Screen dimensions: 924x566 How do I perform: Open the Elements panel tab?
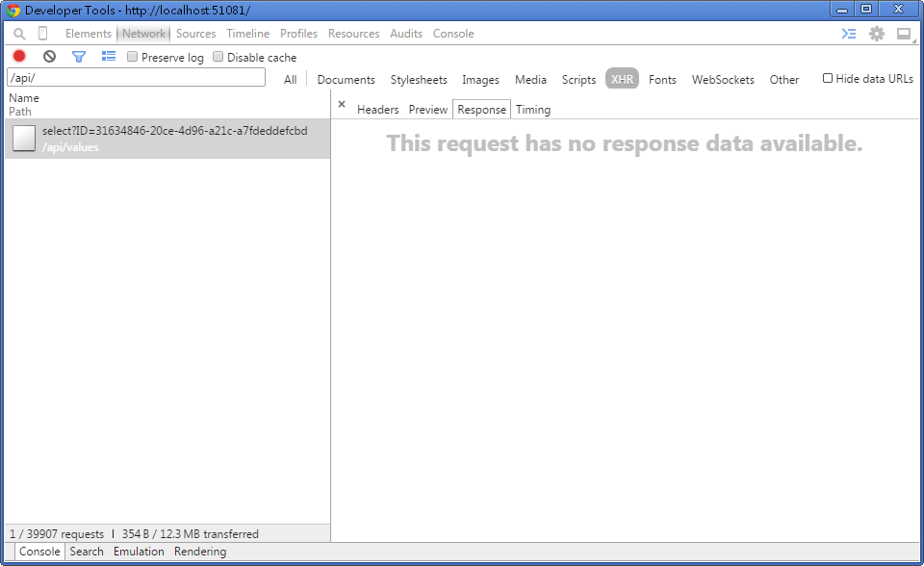89,34
